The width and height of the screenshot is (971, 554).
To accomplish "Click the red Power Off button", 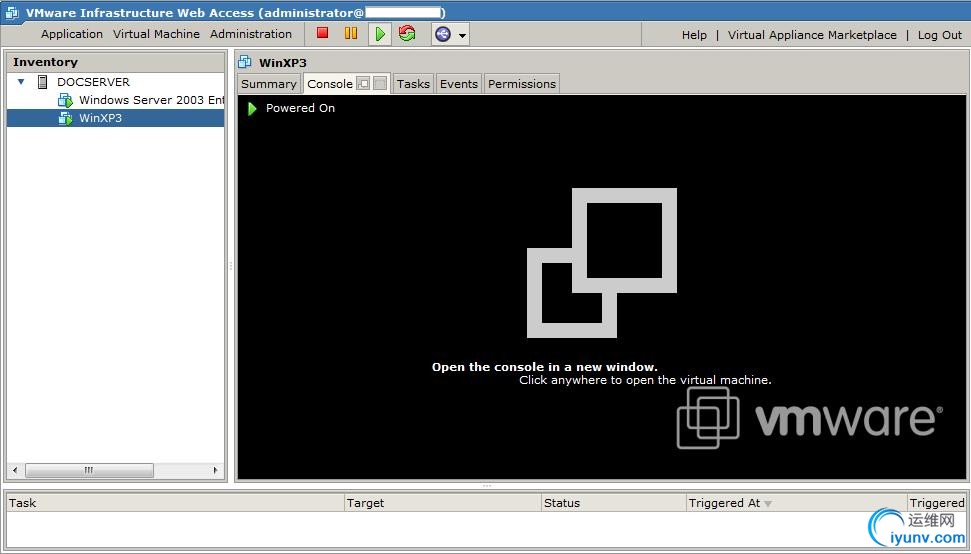I will coord(323,33).
